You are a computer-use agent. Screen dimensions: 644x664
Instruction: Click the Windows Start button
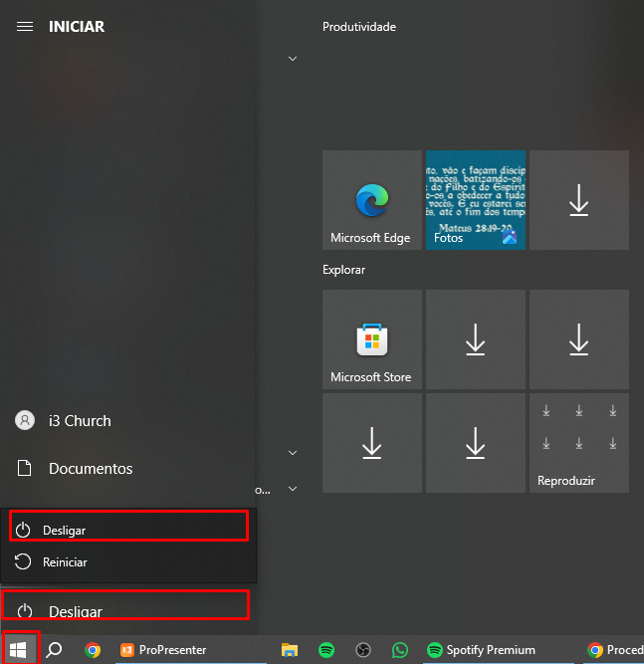(18, 650)
